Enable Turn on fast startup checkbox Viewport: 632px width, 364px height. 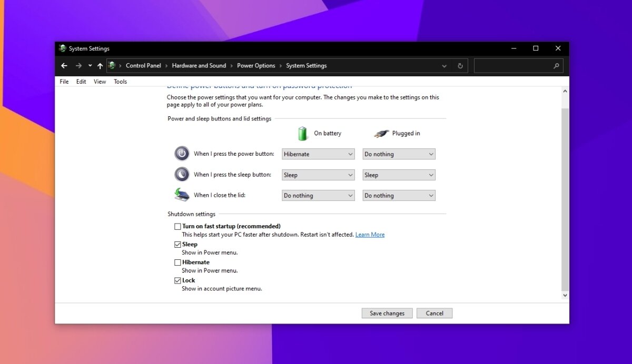click(x=177, y=227)
